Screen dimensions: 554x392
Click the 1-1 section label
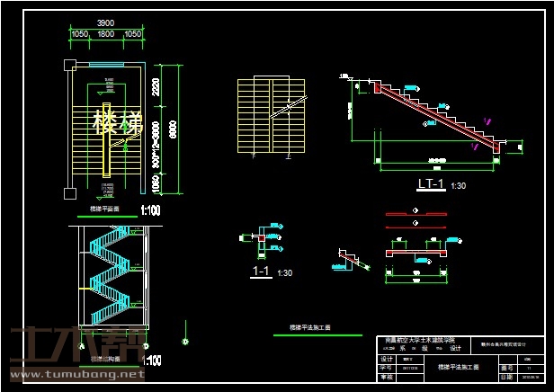click(x=261, y=270)
